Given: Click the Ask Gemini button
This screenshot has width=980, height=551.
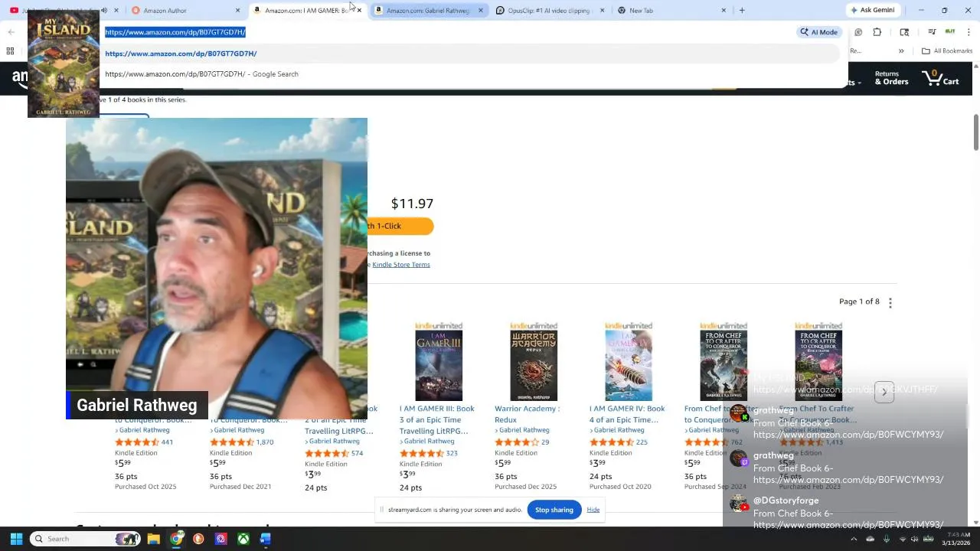Looking at the screenshot, I should [x=872, y=10].
